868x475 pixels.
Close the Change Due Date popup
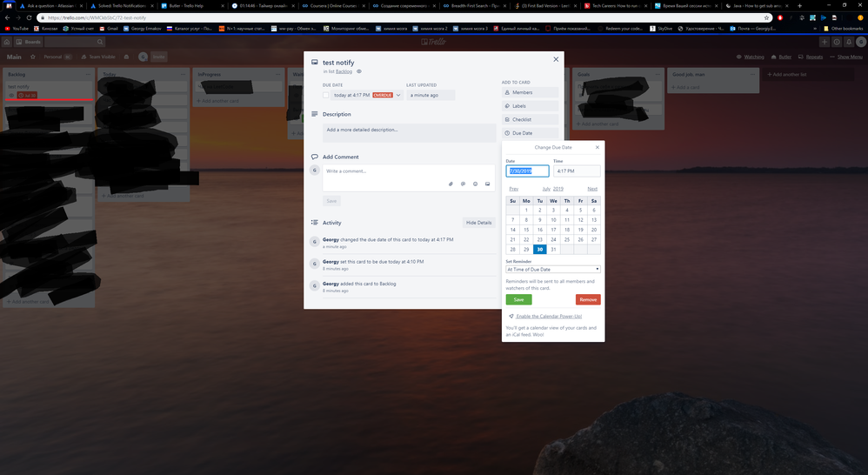(598, 147)
